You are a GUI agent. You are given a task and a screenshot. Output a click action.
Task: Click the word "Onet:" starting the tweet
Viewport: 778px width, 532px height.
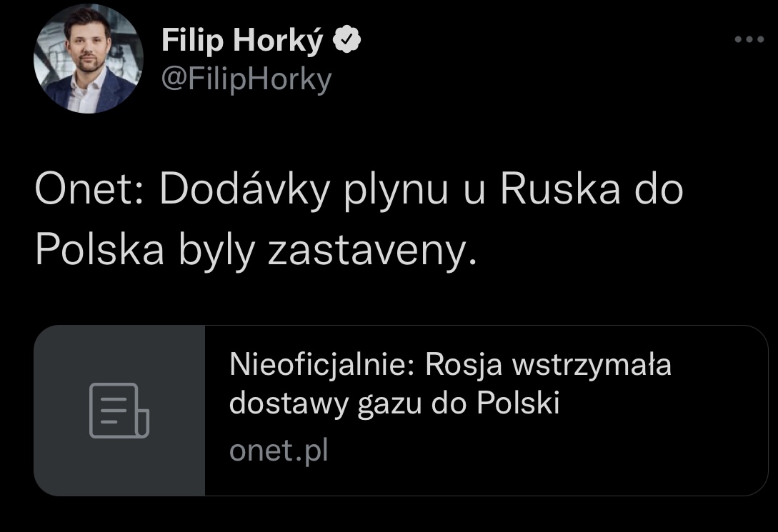[89, 190]
